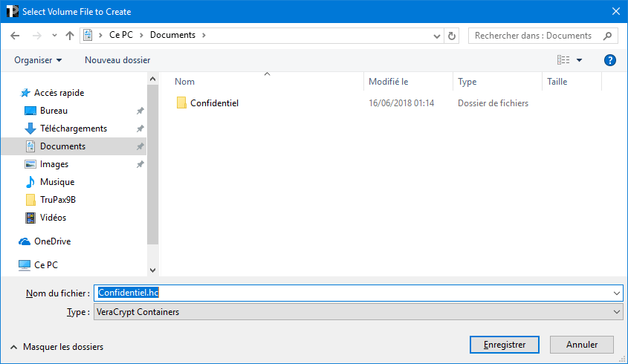Click the Bureau desktop icon
Screen dimensions: 628x364
click(x=30, y=111)
